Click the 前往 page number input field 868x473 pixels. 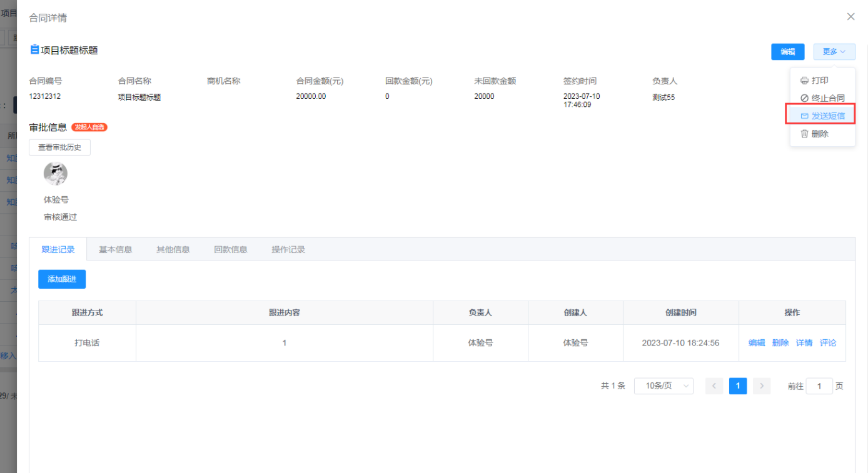point(819,386)
